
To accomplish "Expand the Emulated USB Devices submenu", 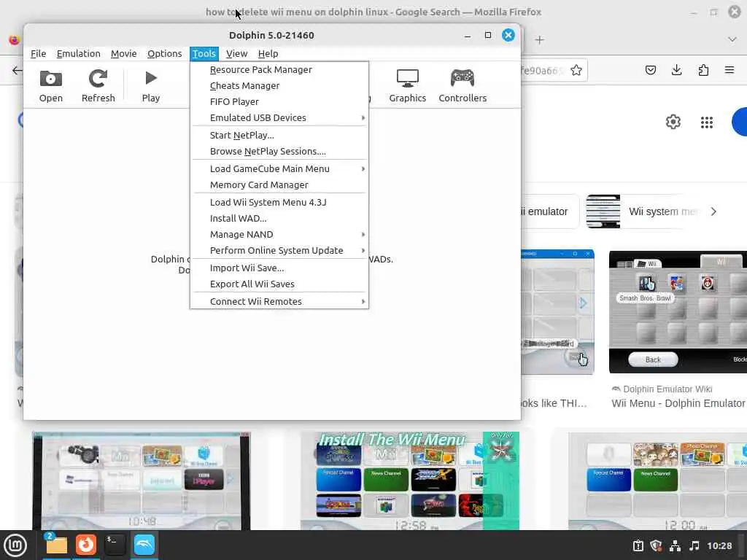I will [x=279, y=117].
